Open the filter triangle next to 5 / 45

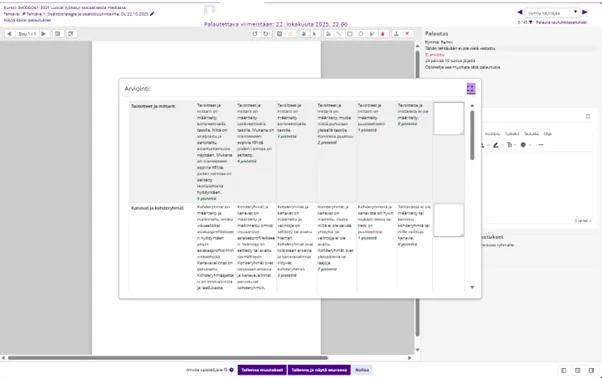click(531, 22)
